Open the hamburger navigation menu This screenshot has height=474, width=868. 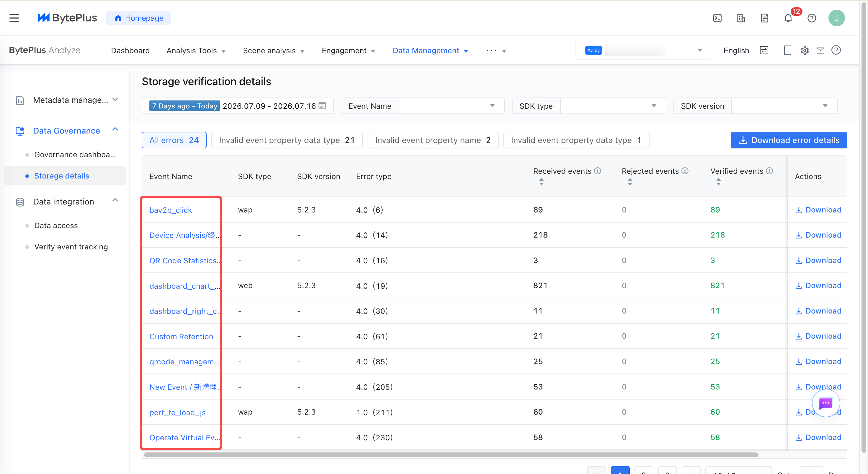tap(14, 18)
